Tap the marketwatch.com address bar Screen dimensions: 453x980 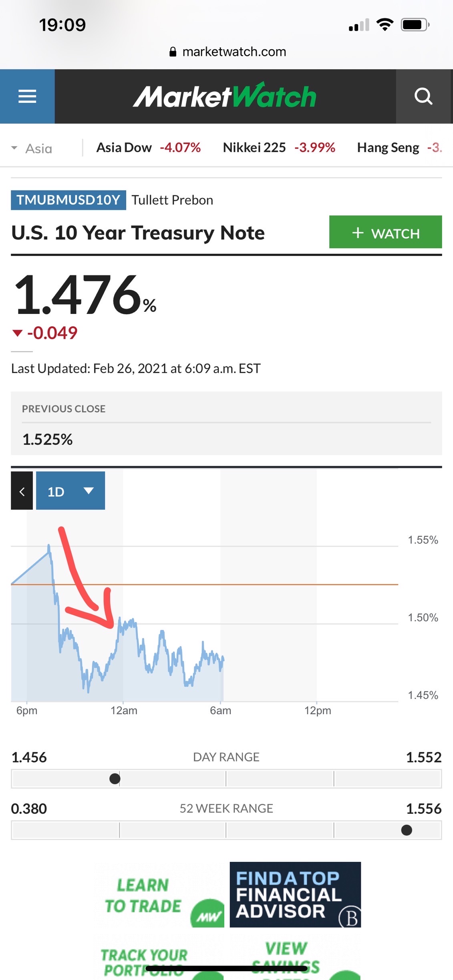(227, 52)
